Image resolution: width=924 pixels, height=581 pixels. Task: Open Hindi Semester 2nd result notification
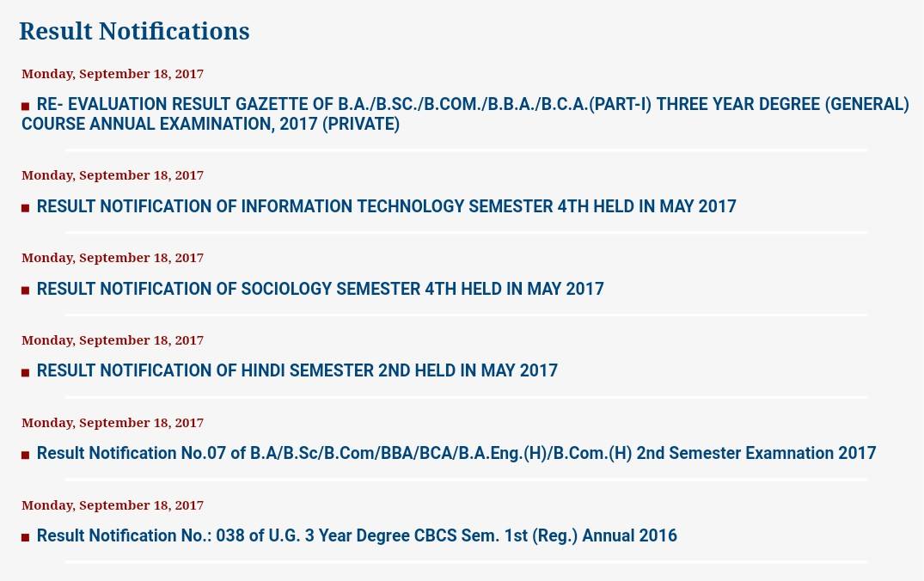coord(297,370)
